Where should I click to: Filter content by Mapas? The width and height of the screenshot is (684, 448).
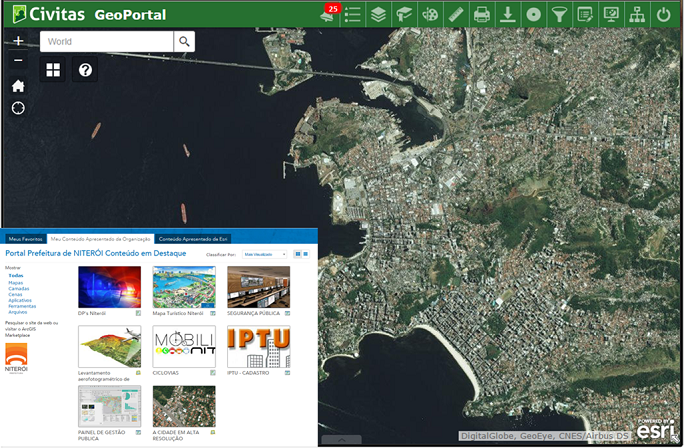[15, 283]
